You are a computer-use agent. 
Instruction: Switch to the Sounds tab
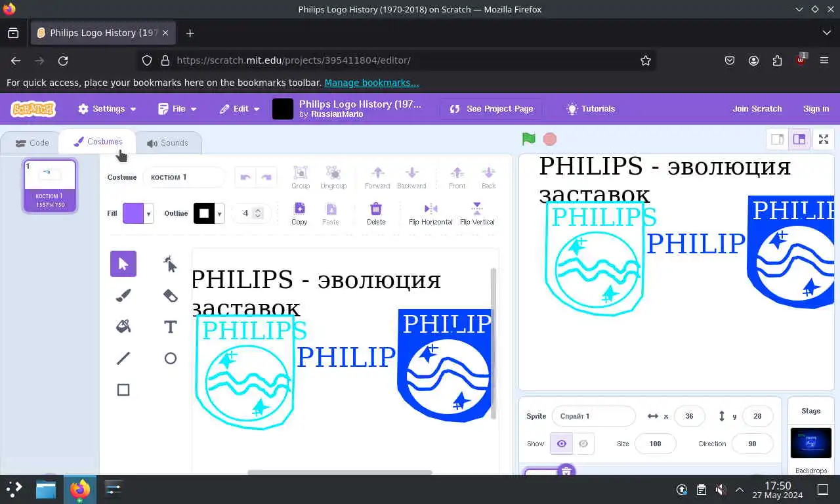168,142
